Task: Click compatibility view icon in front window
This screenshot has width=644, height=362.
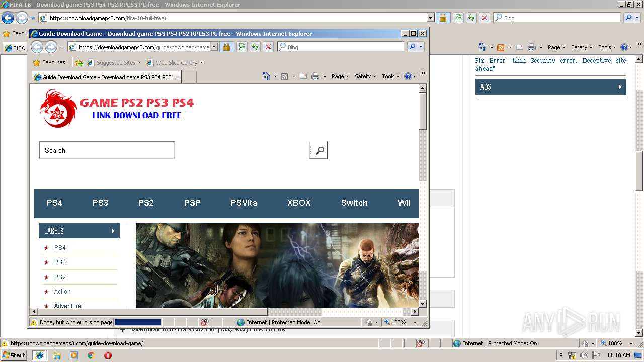Action: [x=242, y=47]
